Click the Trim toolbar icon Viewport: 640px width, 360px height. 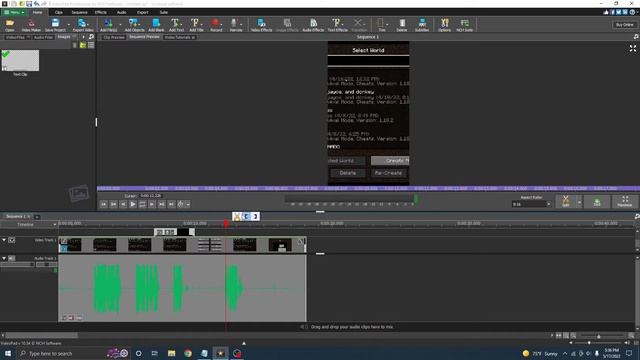click(x=381, y=25)
